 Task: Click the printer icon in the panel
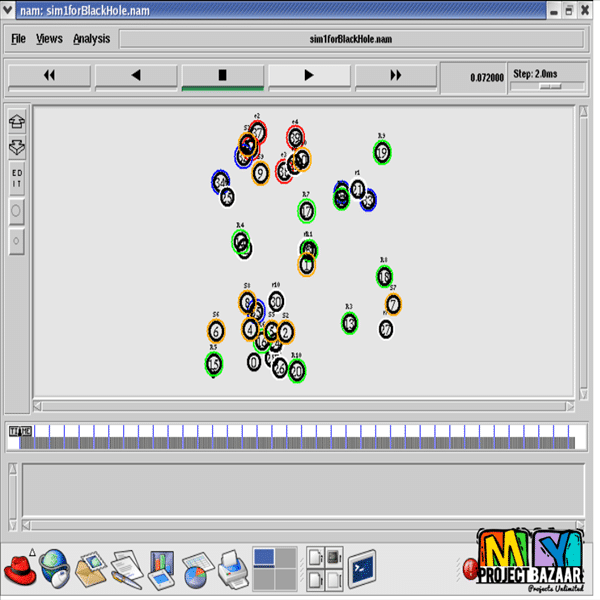pos(229,568)
